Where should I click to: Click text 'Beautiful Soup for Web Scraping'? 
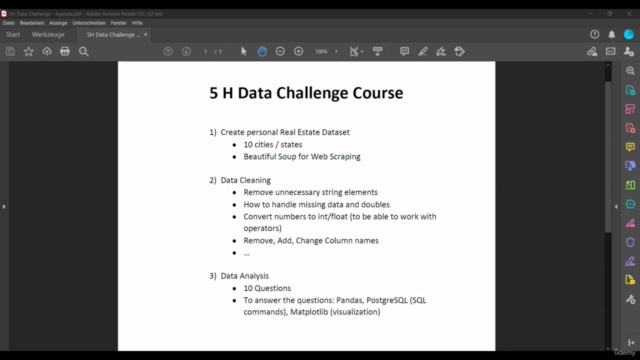click(x=302, y=157)
